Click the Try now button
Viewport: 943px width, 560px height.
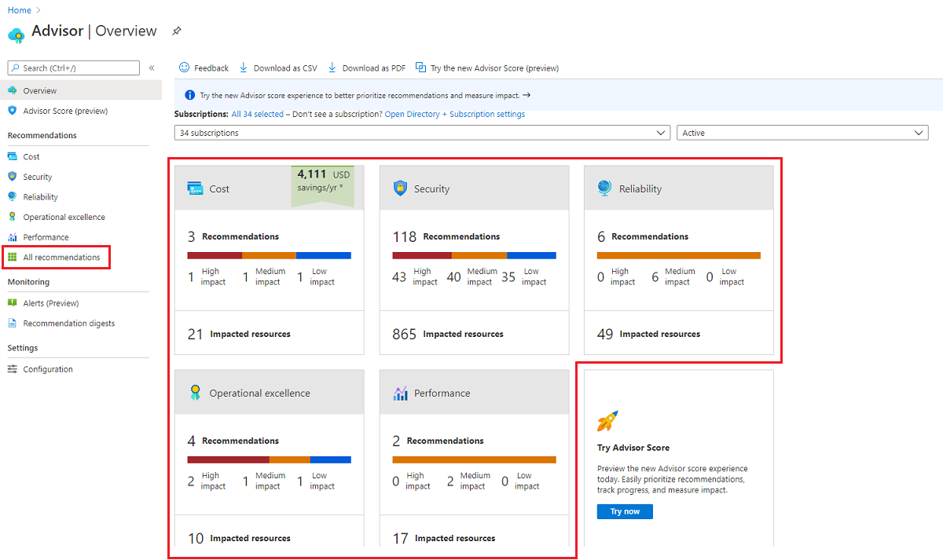pos(625,511)
